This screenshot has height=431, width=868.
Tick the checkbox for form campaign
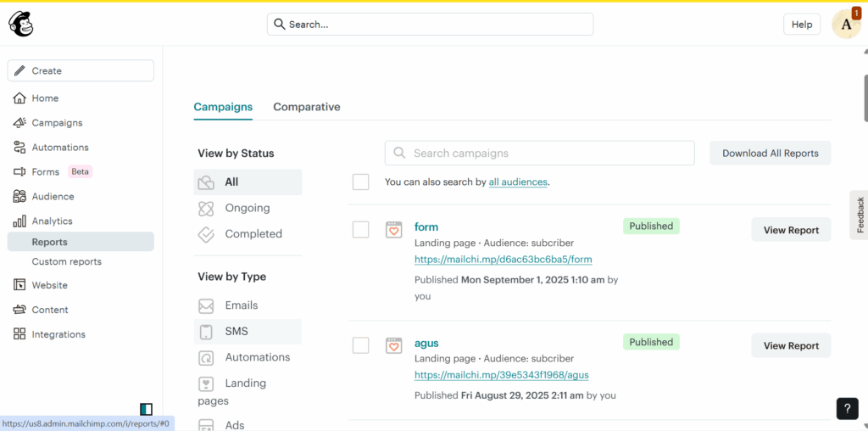tap(361, 230)
